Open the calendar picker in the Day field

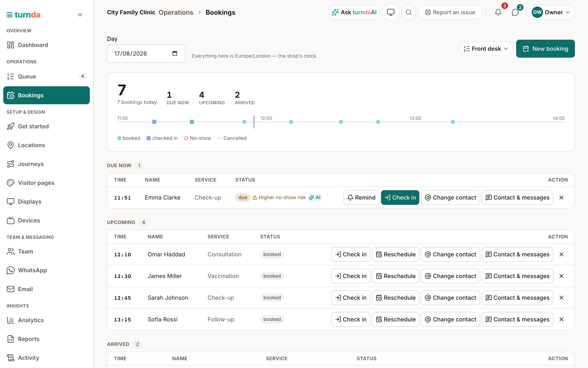coord(175,54)
